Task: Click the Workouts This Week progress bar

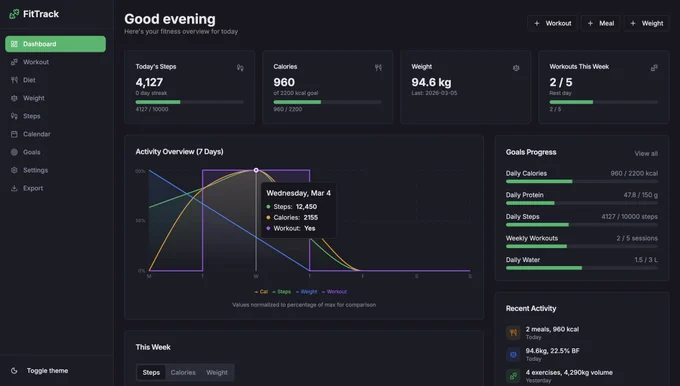Action: (604, 102)
